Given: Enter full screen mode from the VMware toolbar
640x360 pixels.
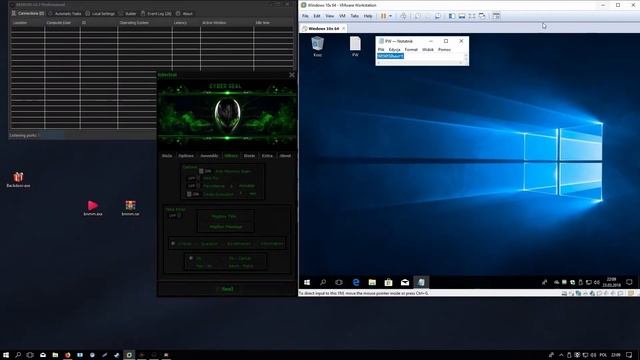Looking at the screenshot, I should (x=472, y=16).
